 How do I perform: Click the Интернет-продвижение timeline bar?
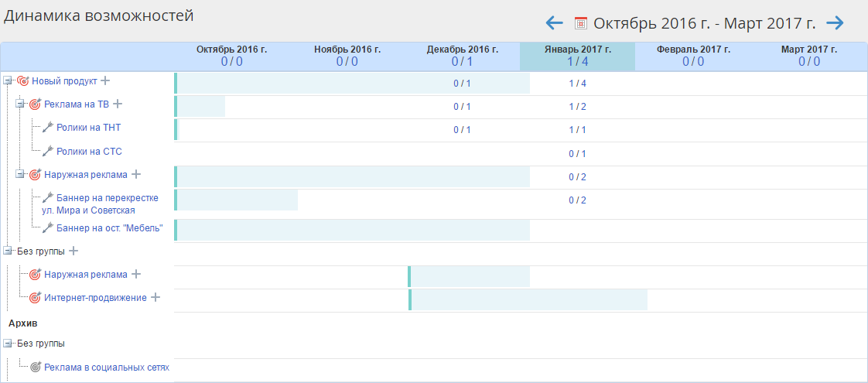(528, 299)
